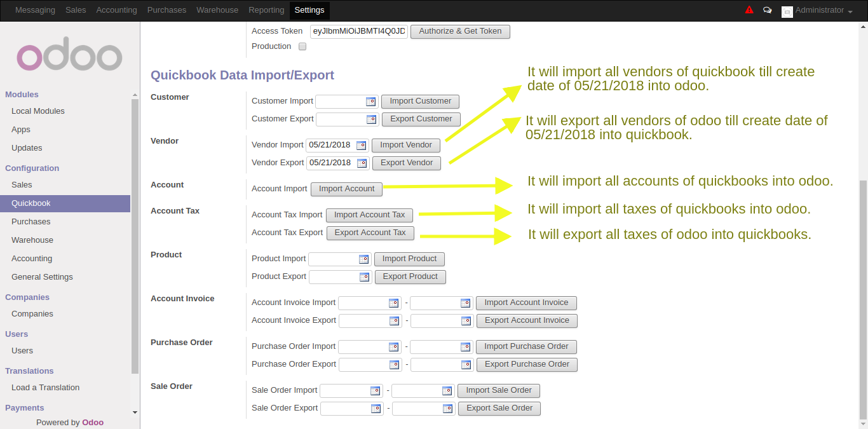Click the Administrator avatar image
Image resolution: width=868 pixels, height=429 pixels.
[x=787, y=11]
